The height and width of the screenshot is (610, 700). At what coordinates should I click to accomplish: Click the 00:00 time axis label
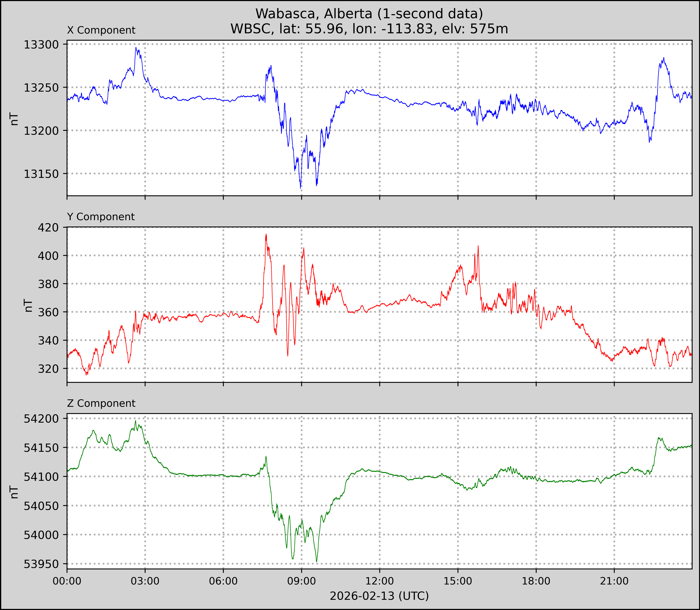tap(67, 581)
